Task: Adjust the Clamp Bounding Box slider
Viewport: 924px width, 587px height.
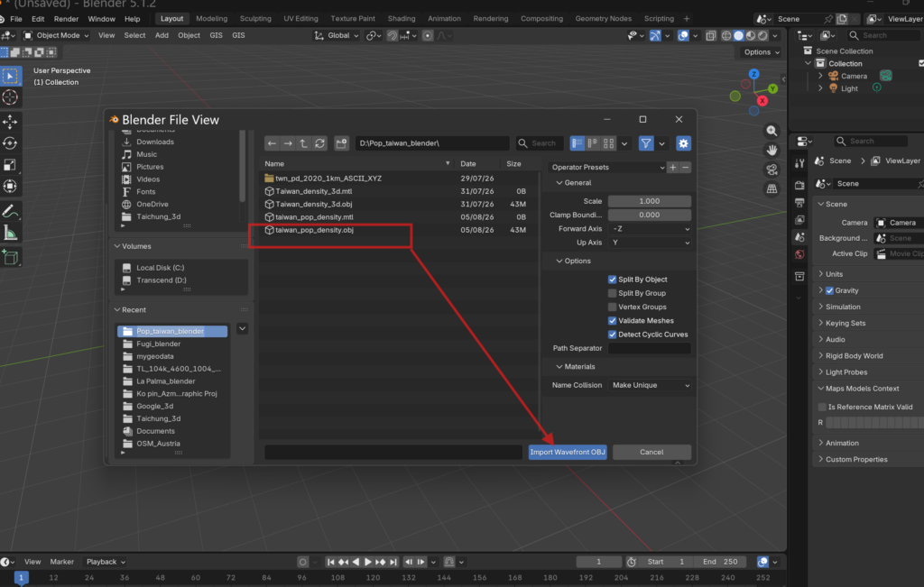Action: 650,215
